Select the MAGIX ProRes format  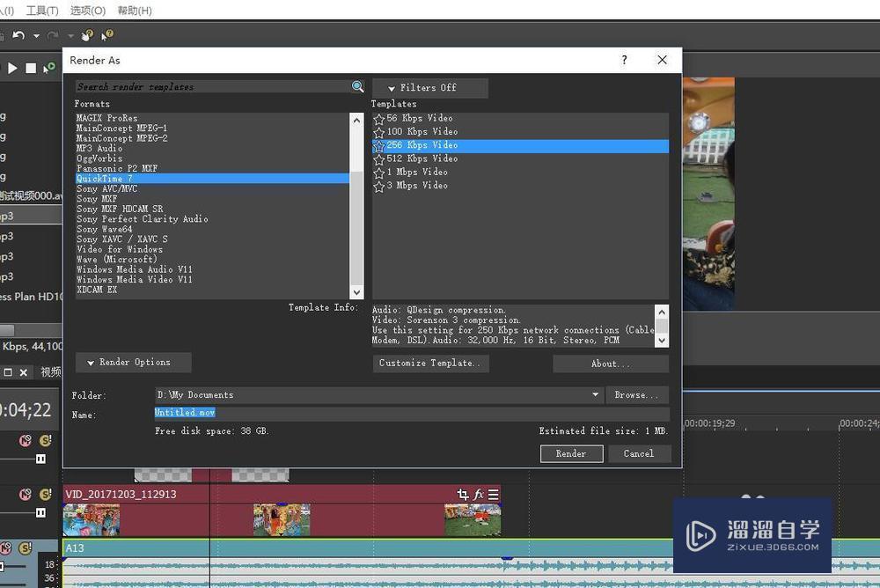coord(212,118)
